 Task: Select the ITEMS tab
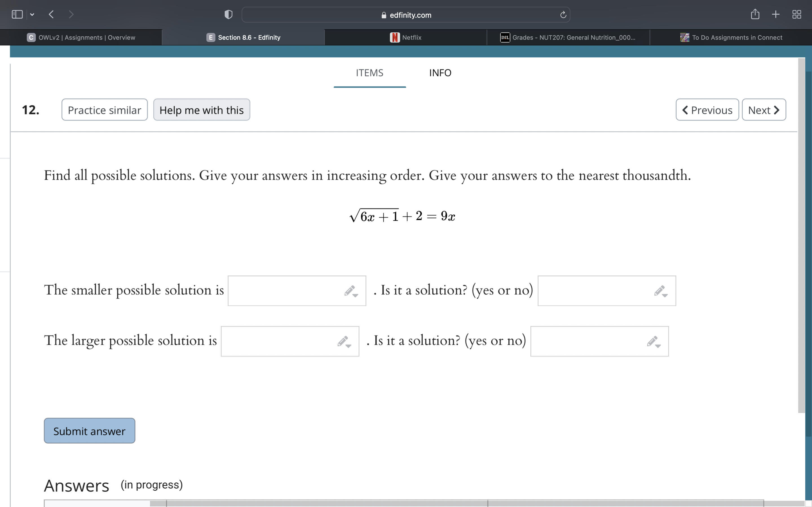(369, 73)
